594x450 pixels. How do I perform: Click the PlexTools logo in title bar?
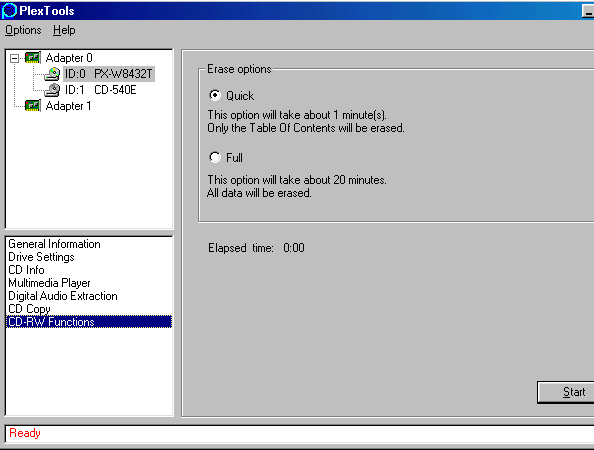point(9,11)
